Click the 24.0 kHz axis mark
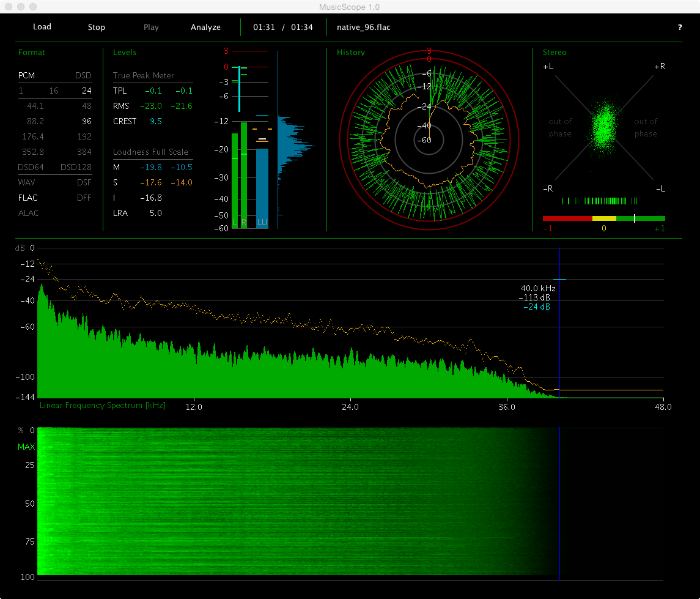 [350, 407]
